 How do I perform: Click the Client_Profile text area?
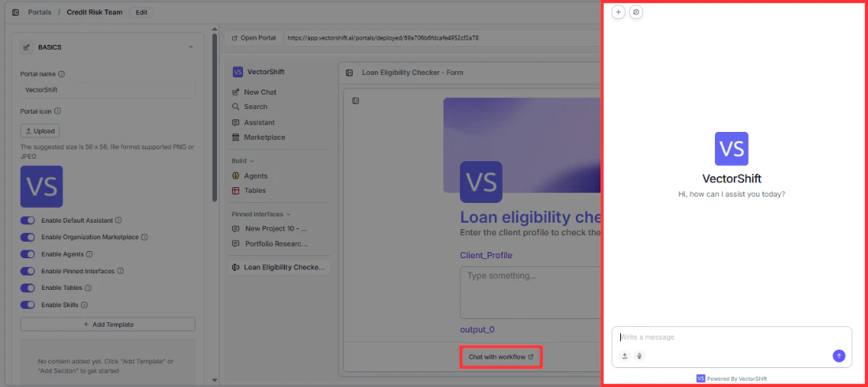point(530,292)
